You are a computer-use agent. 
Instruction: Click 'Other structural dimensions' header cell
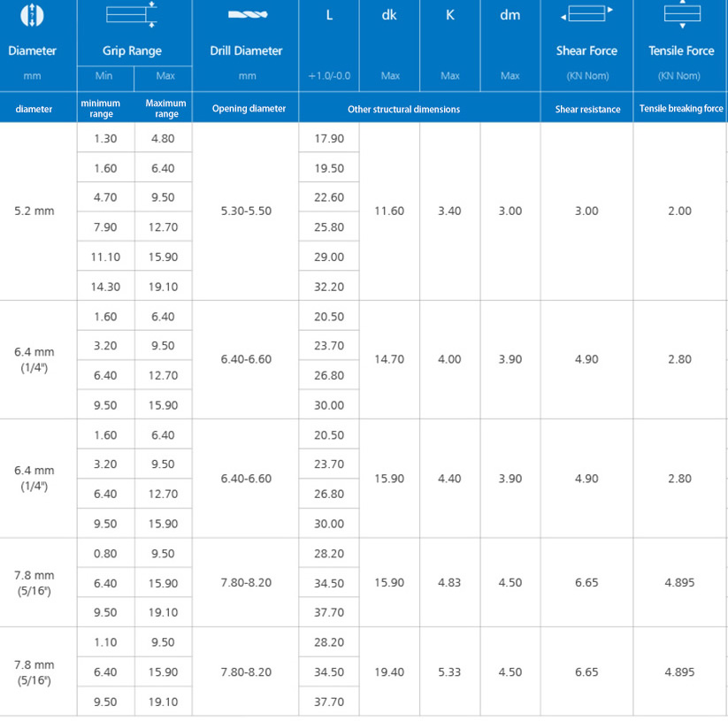click(x=403, y=110)
